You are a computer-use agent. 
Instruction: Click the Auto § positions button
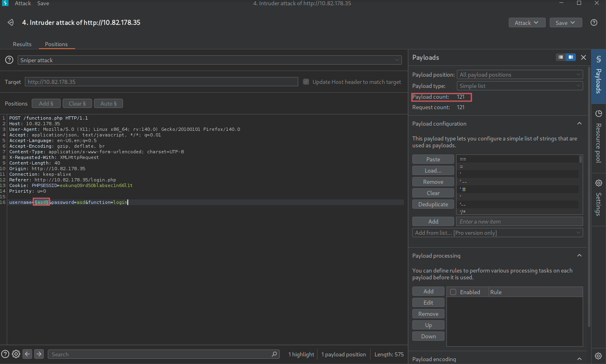pyautogui.click(x=109, y=104)
